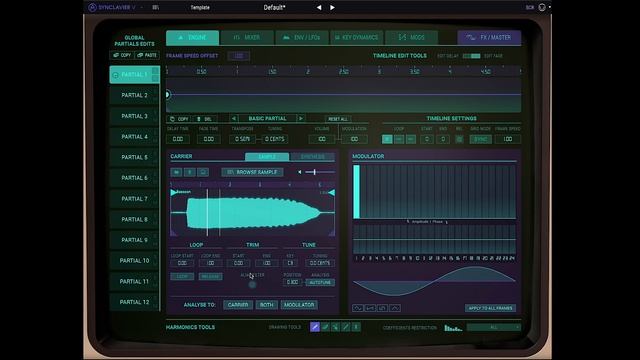Open the FX / Master tab
This screenshot has height=360, width=640.
tap(489, 38)
